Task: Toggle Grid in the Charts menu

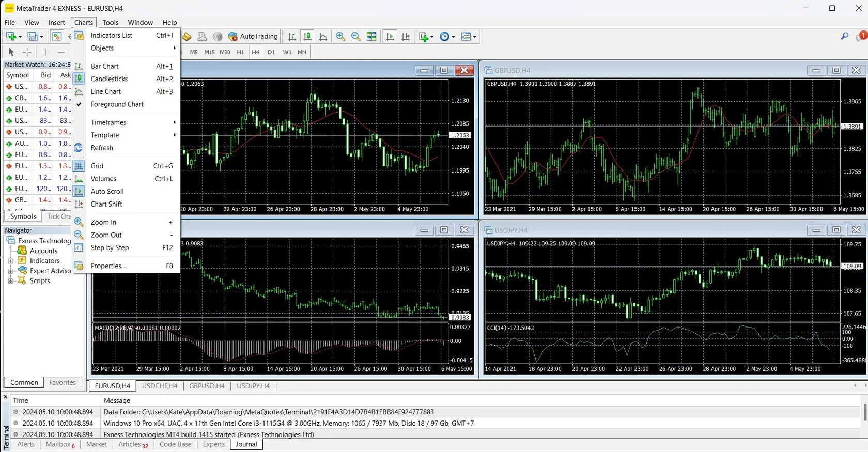Action: tap(126, 166)
